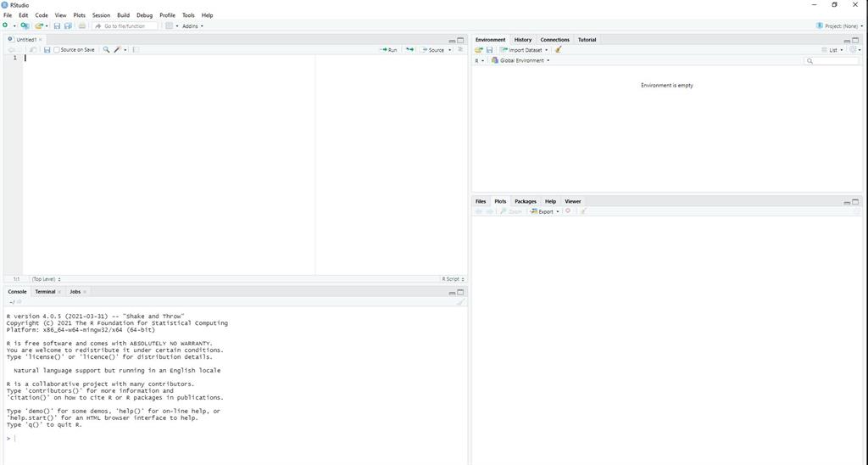This screenshot has width=868, height=465.
Task: Toggle the Source on Save checkbox
Action: [x=57, y=50]
